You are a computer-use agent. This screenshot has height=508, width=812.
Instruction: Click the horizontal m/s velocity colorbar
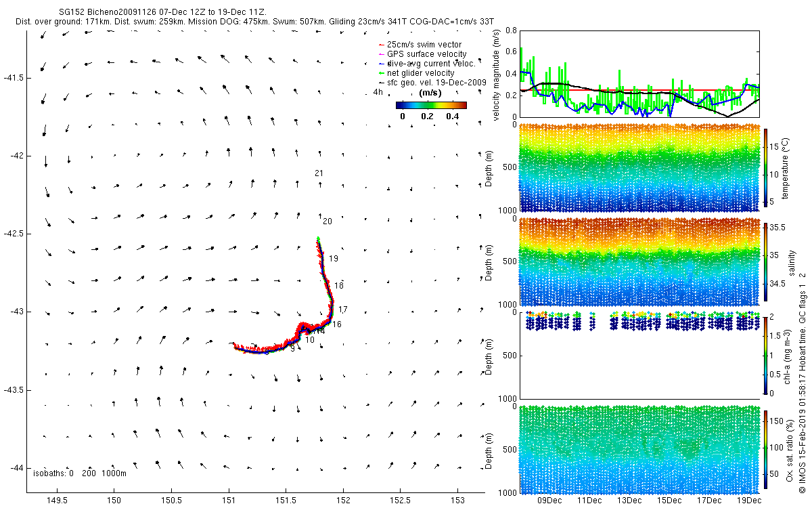click(x=431, y=105)
